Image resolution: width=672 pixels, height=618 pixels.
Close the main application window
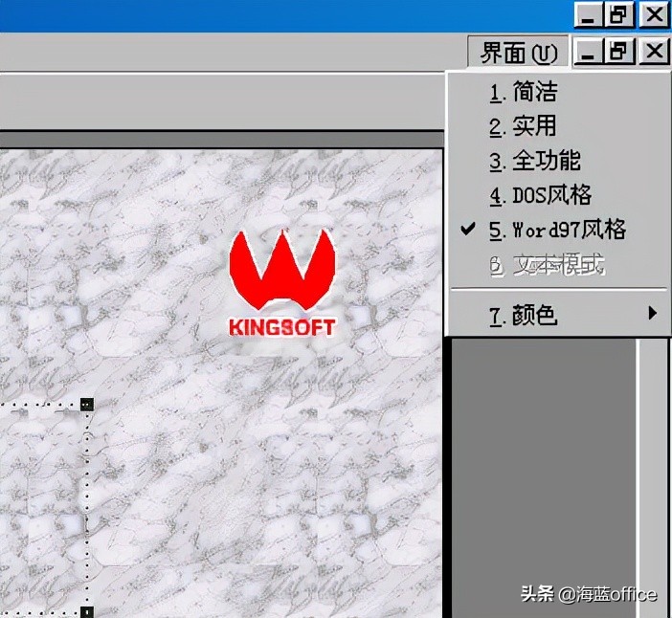click(654, 15)
